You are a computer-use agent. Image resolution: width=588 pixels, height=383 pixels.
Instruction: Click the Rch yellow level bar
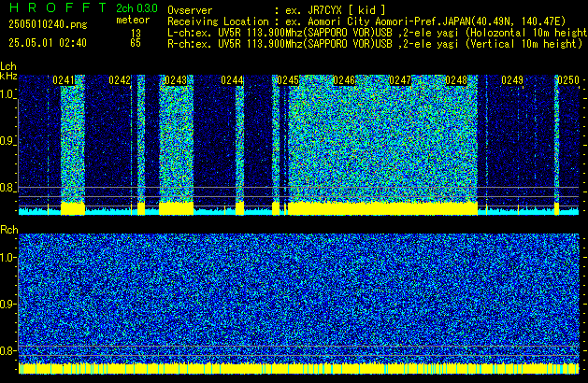pyautogui.click(x=298, y=368)
